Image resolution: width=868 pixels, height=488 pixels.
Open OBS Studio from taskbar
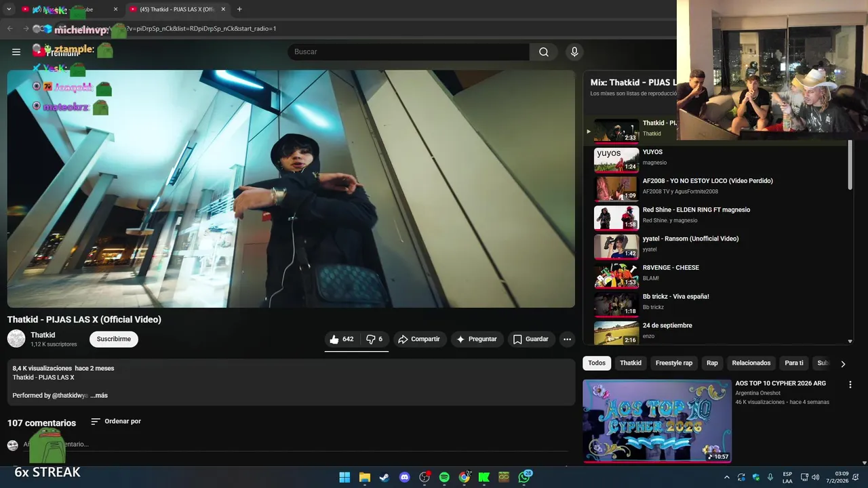425,477
